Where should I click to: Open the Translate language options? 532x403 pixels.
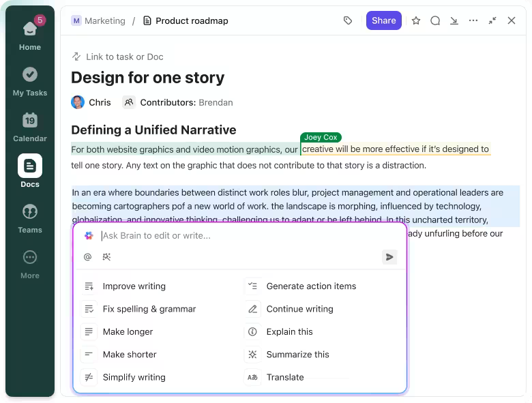point(284,377)
